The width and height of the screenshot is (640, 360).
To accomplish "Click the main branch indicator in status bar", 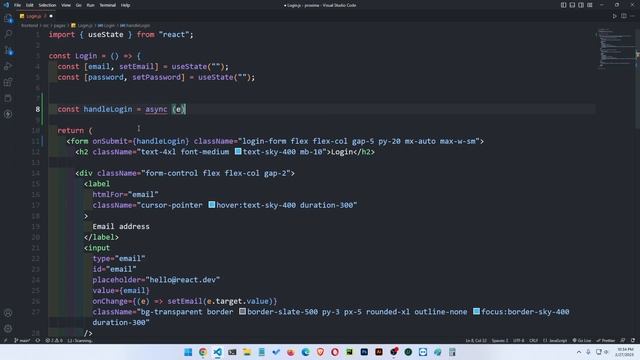I will (22, 340).
